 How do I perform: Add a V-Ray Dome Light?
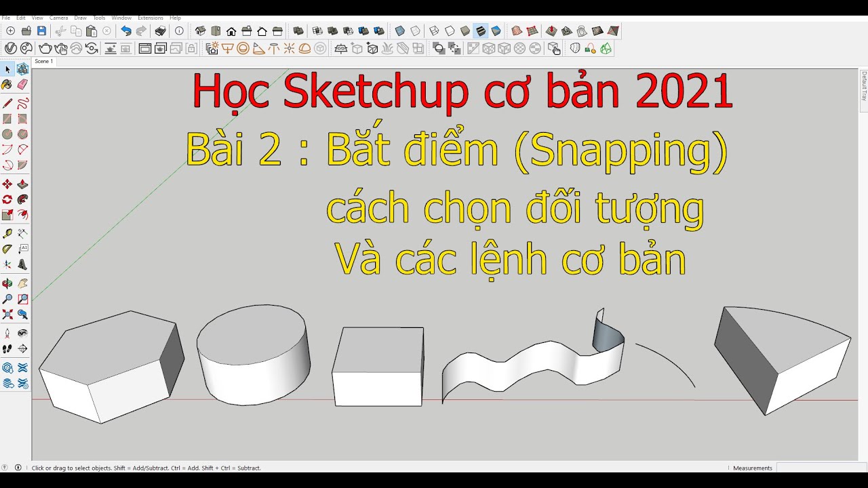tap(304, 48)
